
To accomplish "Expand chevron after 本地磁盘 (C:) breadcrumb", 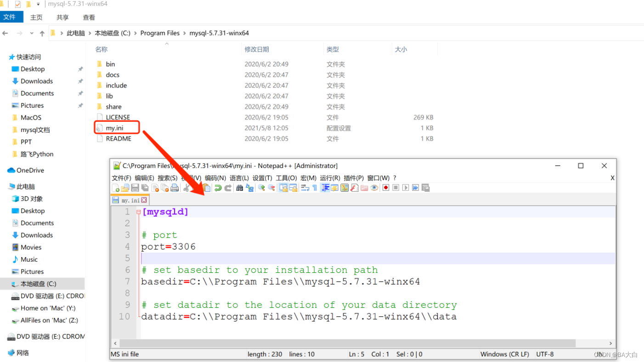I will click(136, 33).
